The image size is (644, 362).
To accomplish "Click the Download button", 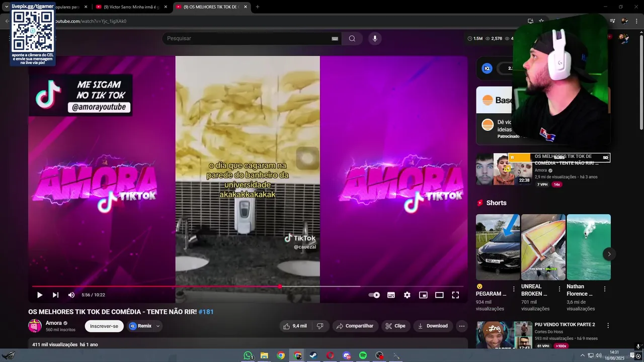I will 433,326.
